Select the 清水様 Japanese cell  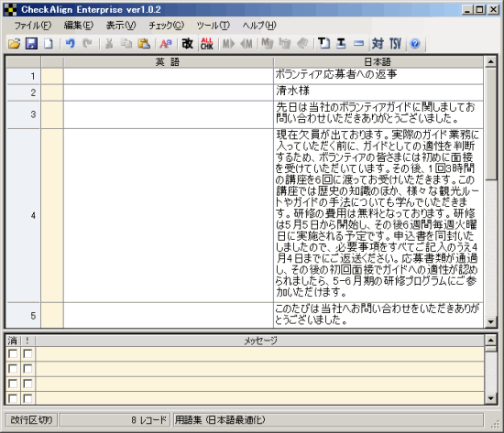378,92
